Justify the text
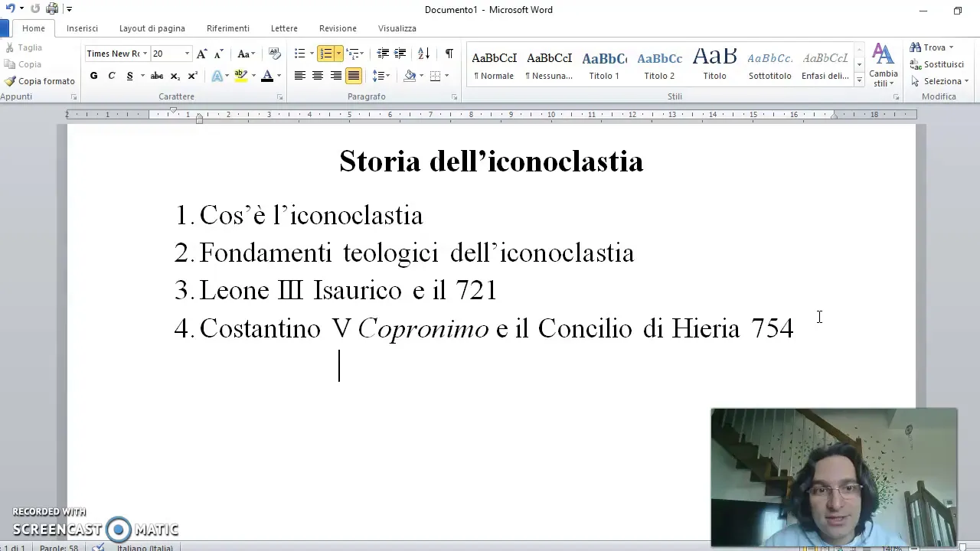The width and height of the screenshot is (980, 551). click(354, 76)
